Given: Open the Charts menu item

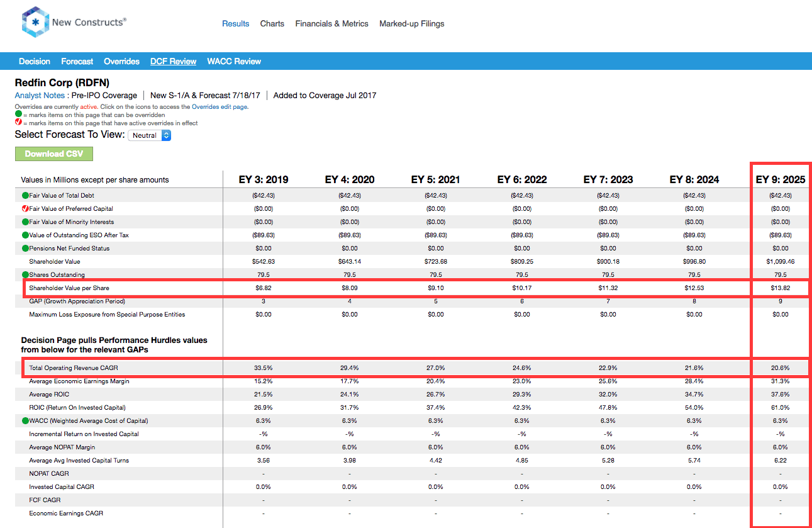Looking at the screenshot, I should pyautogui.click(x=272, y=23).
